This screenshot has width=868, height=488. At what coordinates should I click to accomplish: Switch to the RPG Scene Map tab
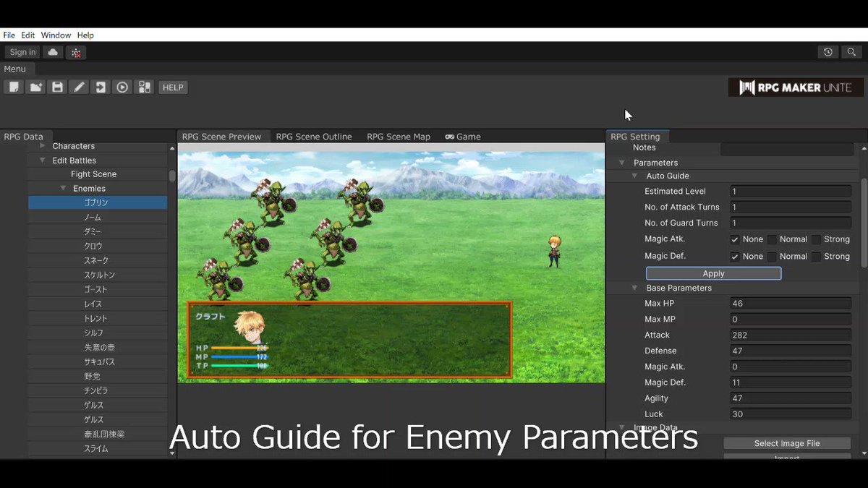pos(398,136)
